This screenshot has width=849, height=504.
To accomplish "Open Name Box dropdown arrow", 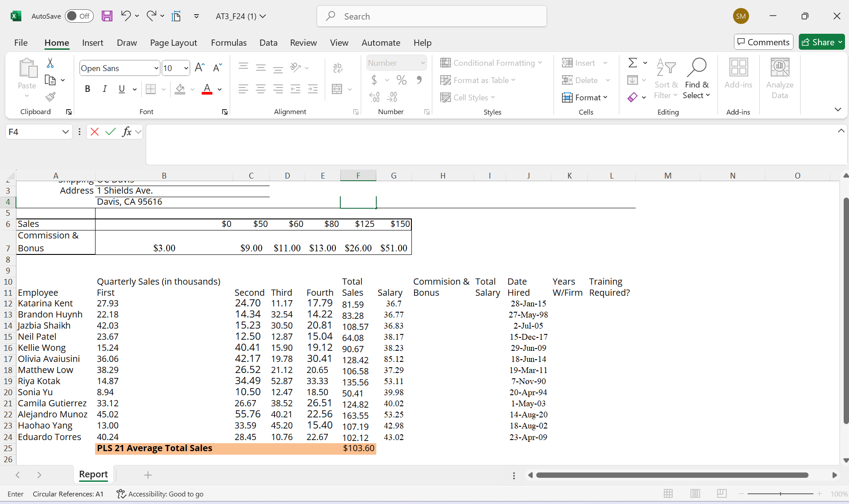I will [65, 132].
